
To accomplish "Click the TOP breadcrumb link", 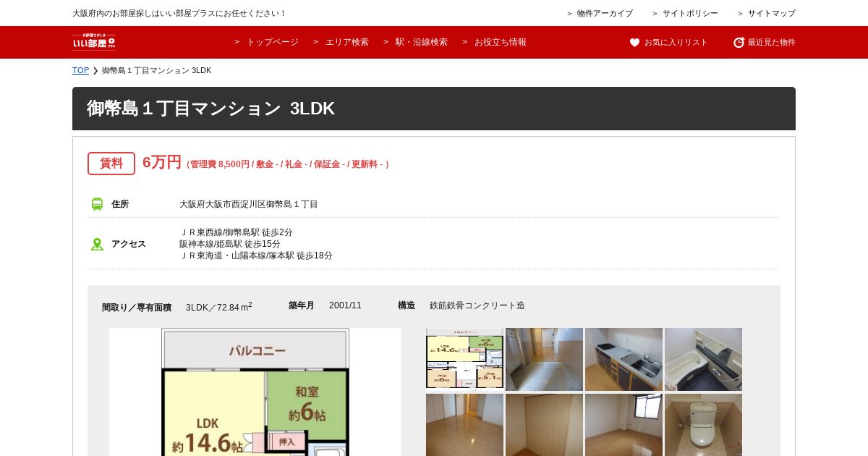I will pos(80,70).
